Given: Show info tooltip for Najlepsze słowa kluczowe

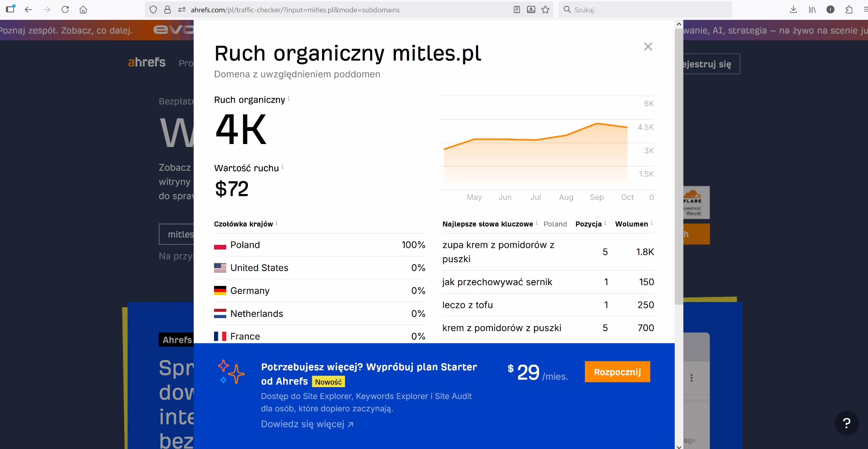Looking at the screenshot, I should [537, 223].
